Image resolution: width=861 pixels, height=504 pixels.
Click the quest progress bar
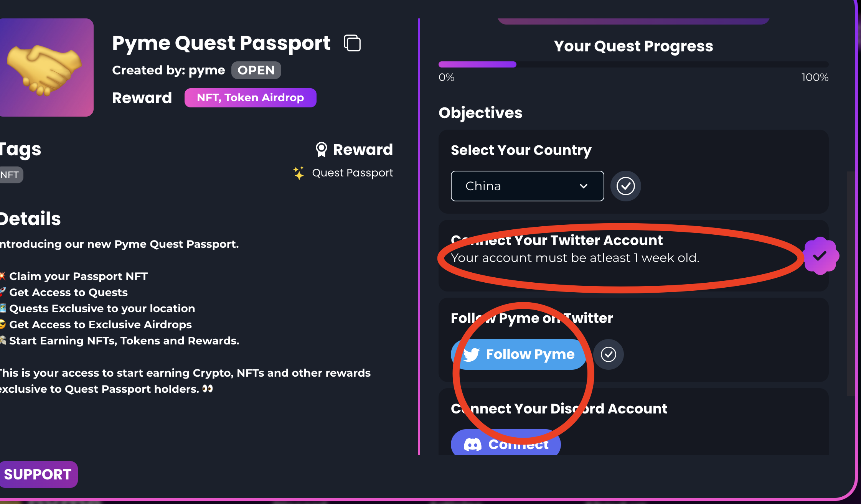click(x=633, y=64)
